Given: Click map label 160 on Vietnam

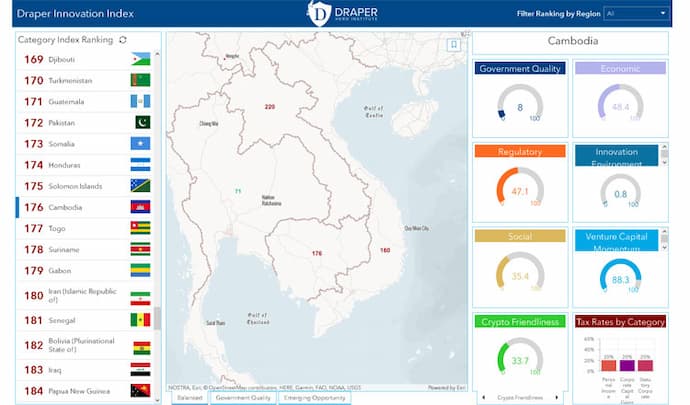Looking at the screenshot, I should (385, 250).
